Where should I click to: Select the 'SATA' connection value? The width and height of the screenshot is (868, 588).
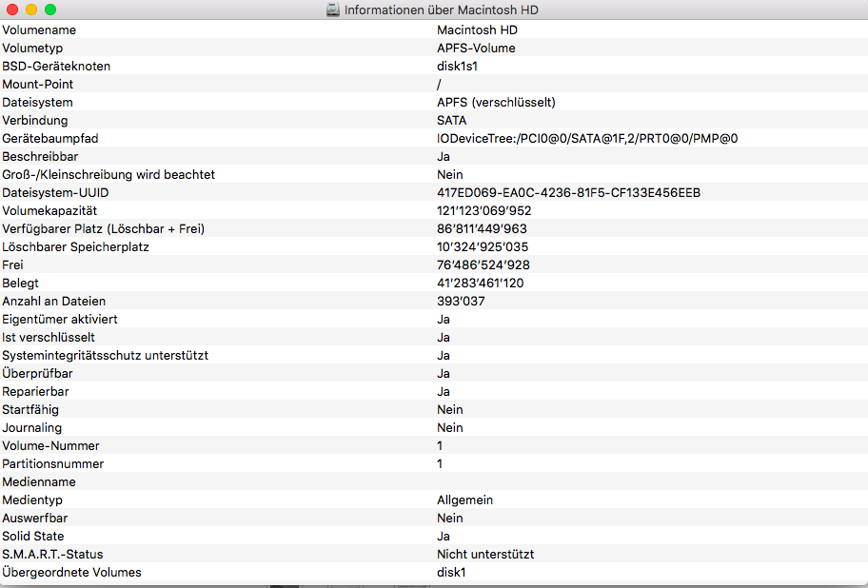452,121
